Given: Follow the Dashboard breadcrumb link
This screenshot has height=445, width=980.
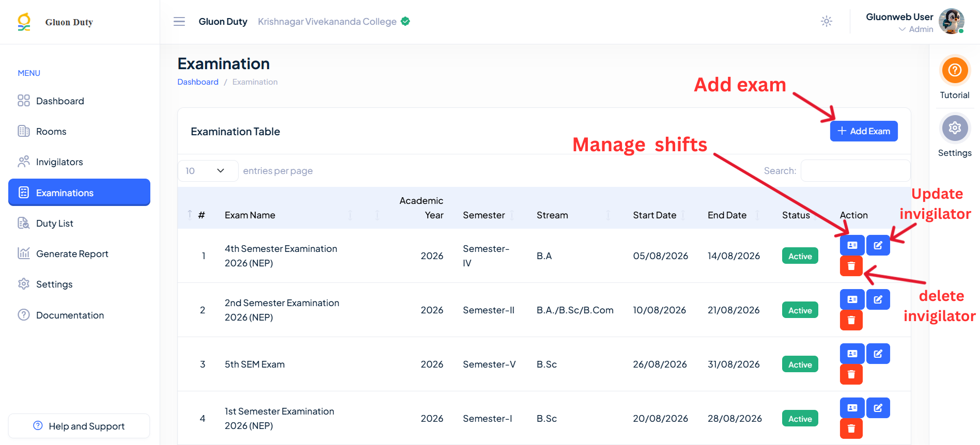Looking at the screenshot, I should pyautogui.click(x=198, y=82).
